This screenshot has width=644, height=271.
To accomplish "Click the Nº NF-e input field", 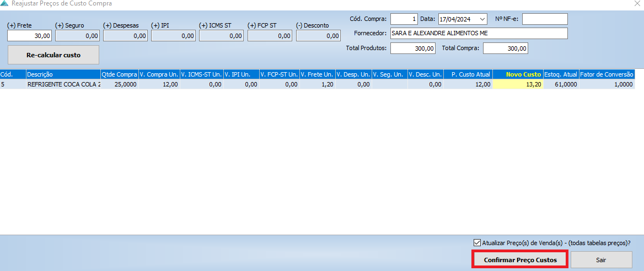I will coord(545,19).
